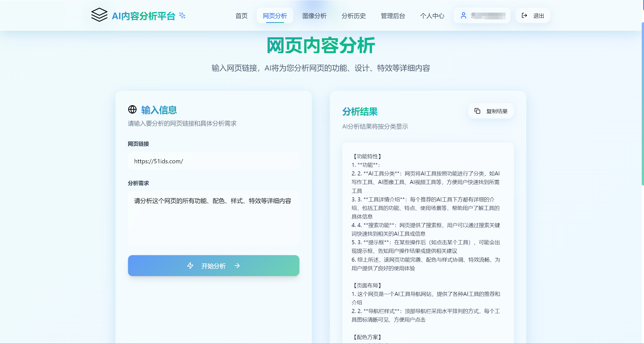Click the result line containing '**AI工具分类**'
644x344 pixels.
click(426, 182)
